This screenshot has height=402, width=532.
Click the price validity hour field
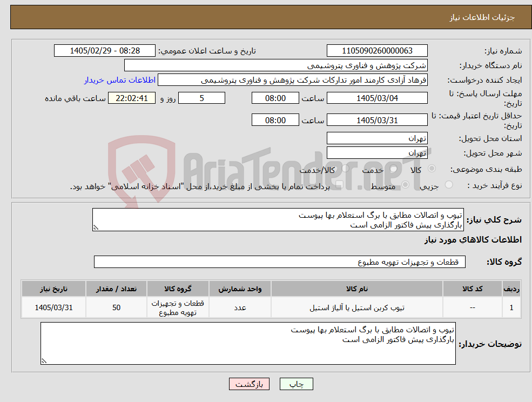275,120
